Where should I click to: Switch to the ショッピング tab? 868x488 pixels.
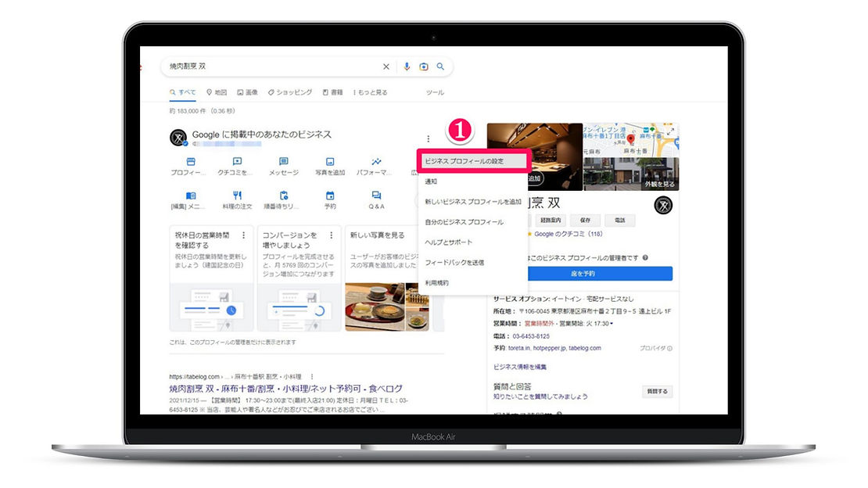290,92
